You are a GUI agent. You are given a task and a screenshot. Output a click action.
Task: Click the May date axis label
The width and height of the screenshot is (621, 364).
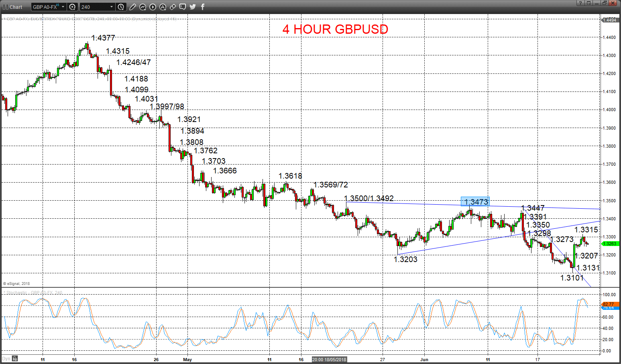(x=187, y=360)
